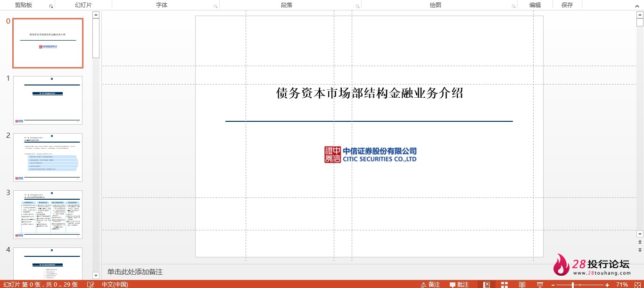
Task: Click the 幻灯片 第 0 张 status text
Action: click(x=41, y=284)
